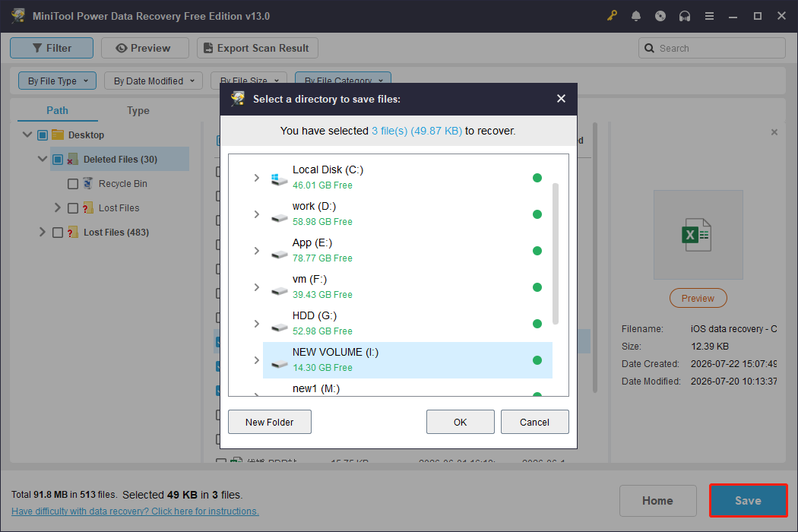Click the drive list scrollbar in dialog
Image resolution: width=798 pixels, height=532 pixels.
click(x=556, y=254)
